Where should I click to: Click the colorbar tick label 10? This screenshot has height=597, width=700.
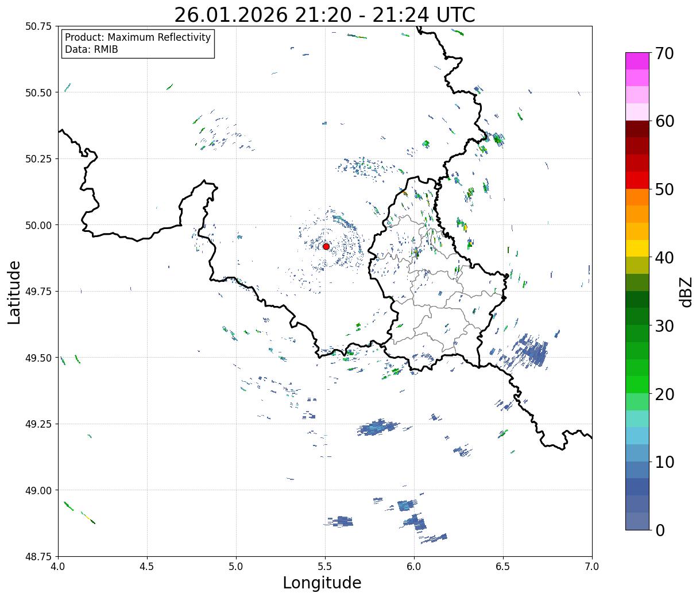point(664,462)
